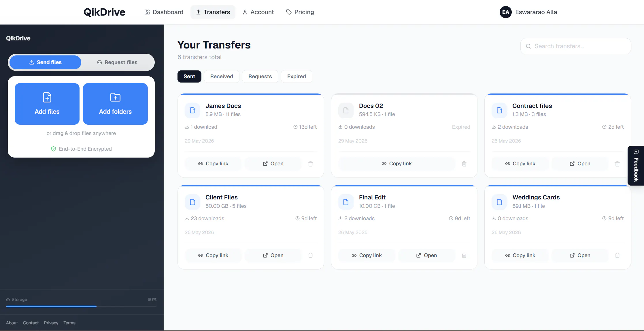Image resolution: width=644 pixels, height=331 pixels.
Task: Click the Storage drive icon in sidebar
Action: (8, 300)
